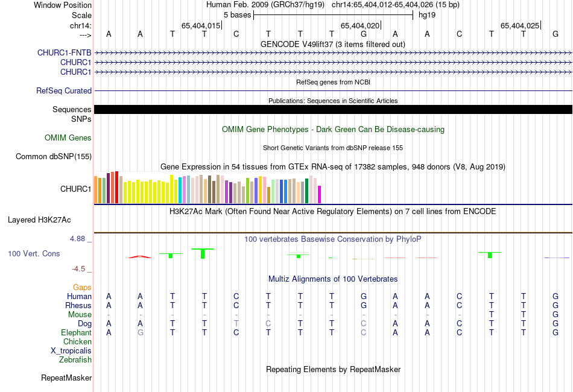Image resolution: width=573 pixels, height=392 pixels.
Task: Click the magenta bar in GTEx chart
Action: coord(320,194)
